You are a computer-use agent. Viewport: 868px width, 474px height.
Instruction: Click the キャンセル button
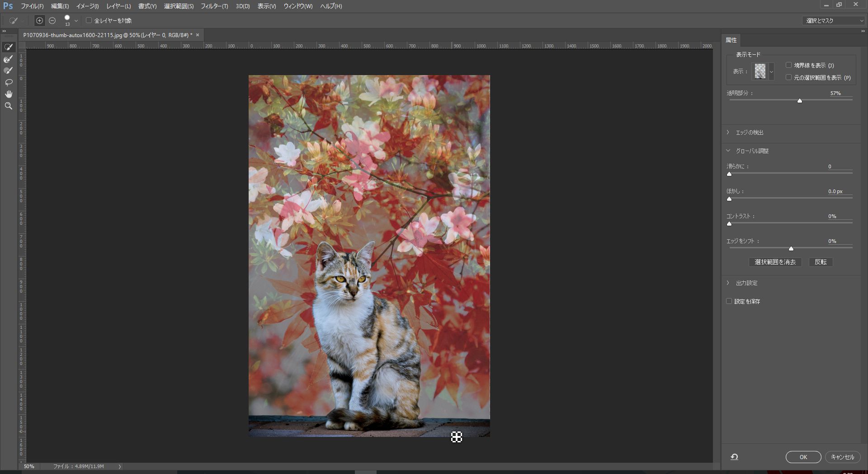coord(842,457)
